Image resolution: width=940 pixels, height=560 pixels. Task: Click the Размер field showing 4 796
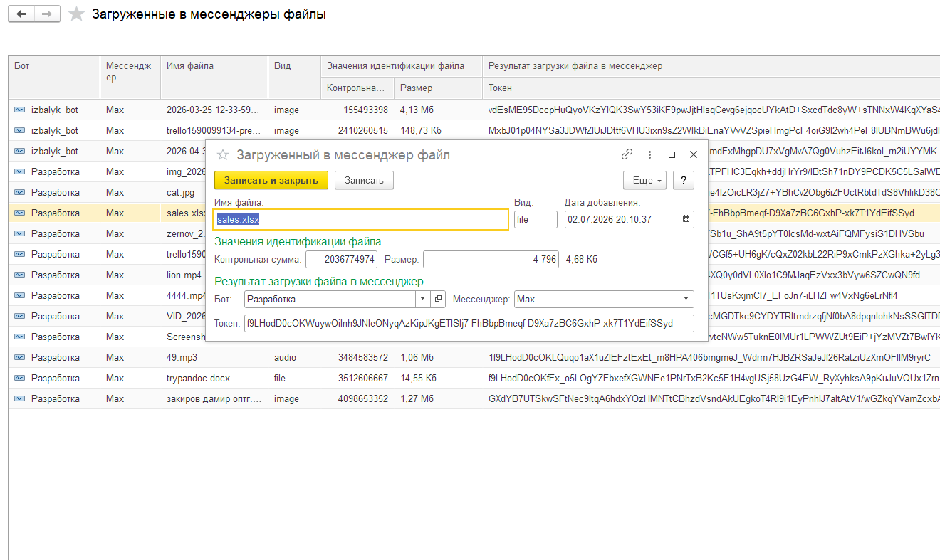[x=491, y=259]
